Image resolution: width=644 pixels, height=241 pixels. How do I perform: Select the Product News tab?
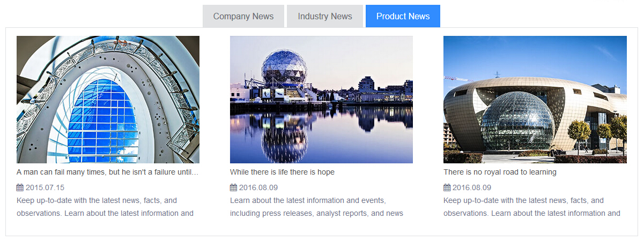[x=403, y=16]
